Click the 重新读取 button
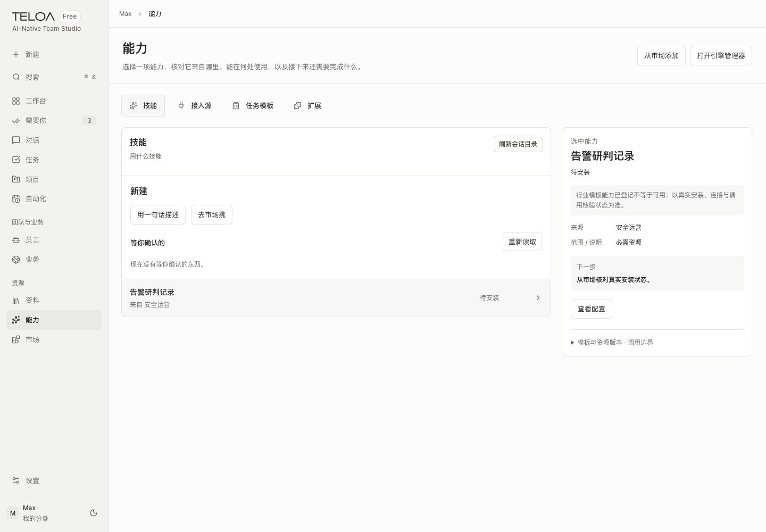This screenshot has height=532, width=766. coord(522,242)
